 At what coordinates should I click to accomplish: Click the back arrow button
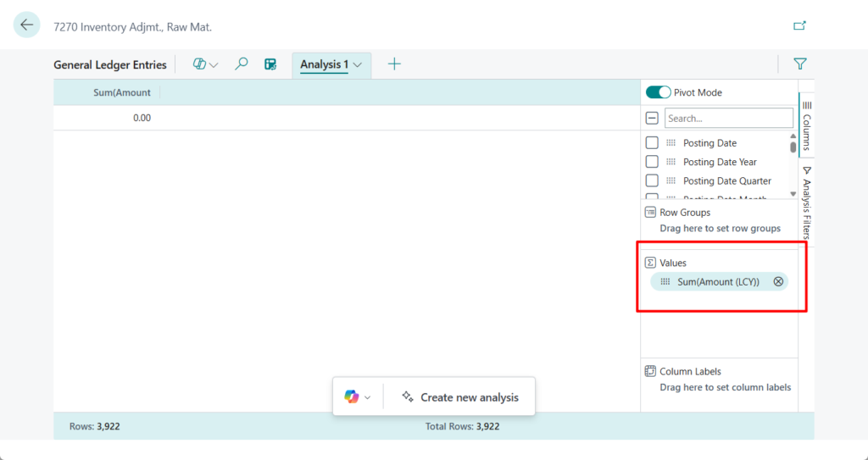26,25
